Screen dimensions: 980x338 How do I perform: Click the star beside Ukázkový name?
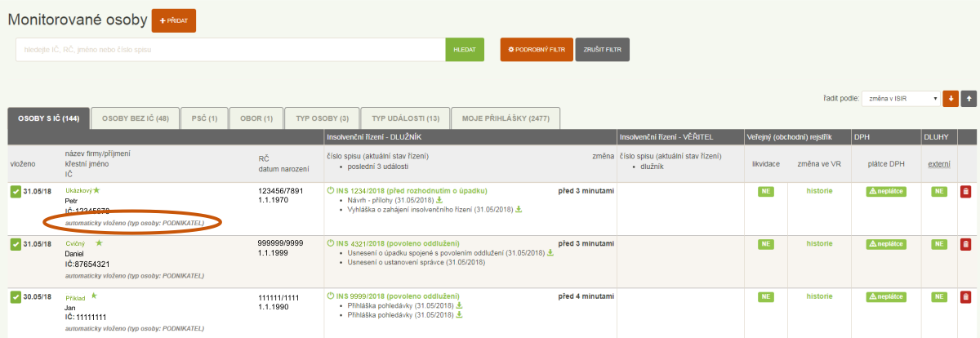tap(96, 190)
